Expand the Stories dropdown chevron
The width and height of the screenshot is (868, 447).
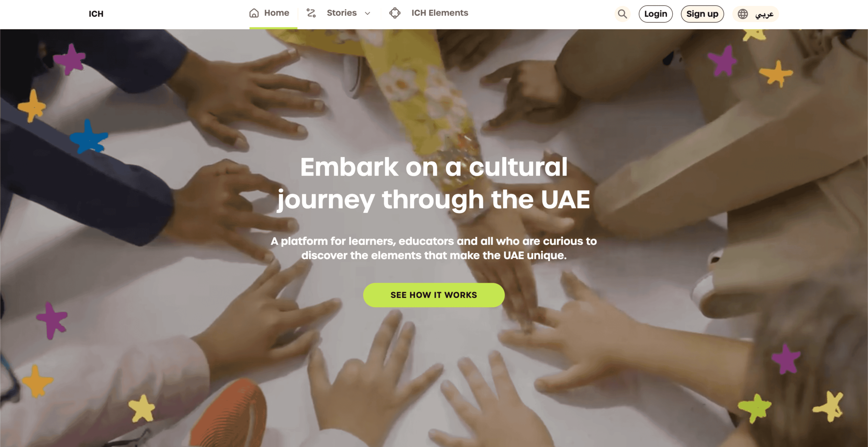(367, 13)
